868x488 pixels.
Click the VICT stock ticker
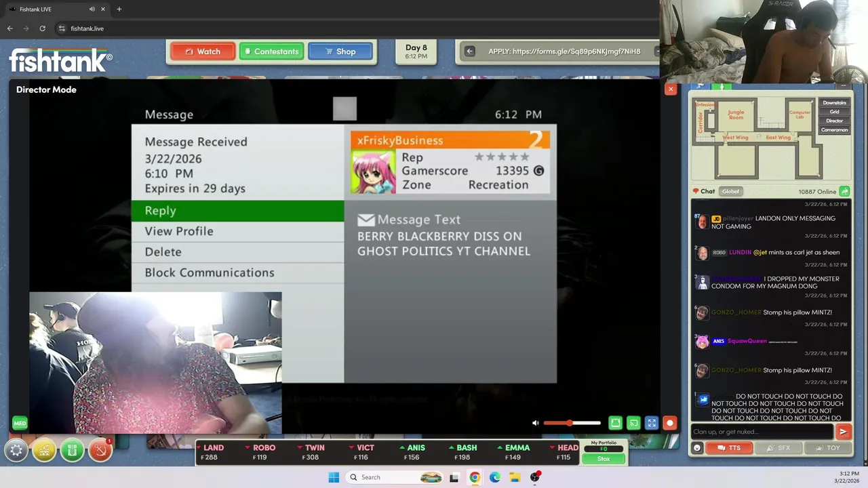click(361, 452)
